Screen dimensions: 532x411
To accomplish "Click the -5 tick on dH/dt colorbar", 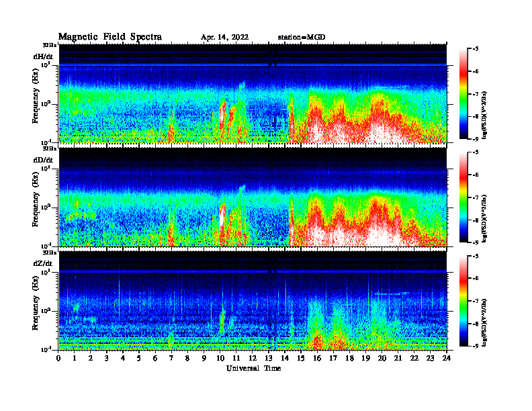I will point(476,49).
